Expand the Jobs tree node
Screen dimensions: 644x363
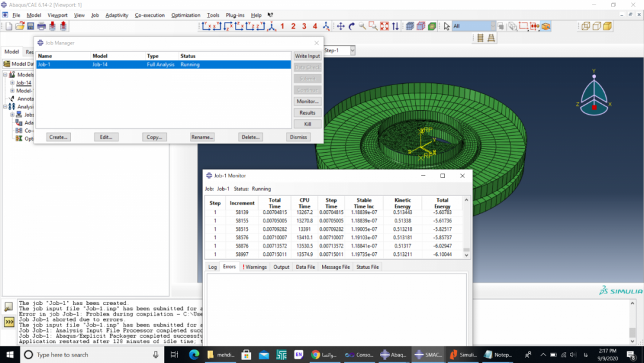coord(12,115)
